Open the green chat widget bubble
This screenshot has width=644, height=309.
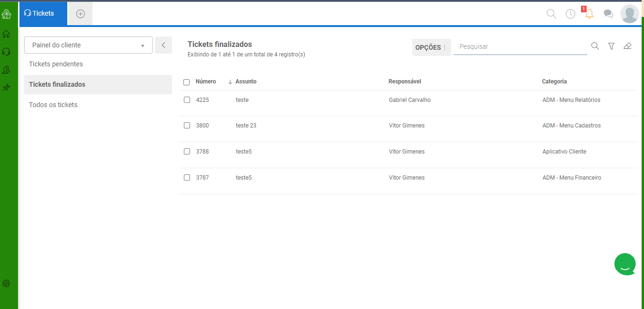click(x=625, y=264)
